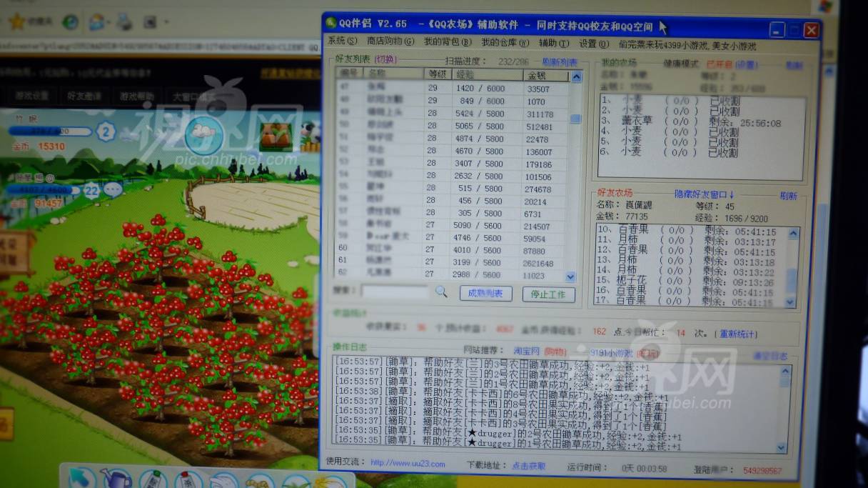This screenshot has height=488, width=868.
Task: Open the 设置(O) menu
Action: pos(592,44)
